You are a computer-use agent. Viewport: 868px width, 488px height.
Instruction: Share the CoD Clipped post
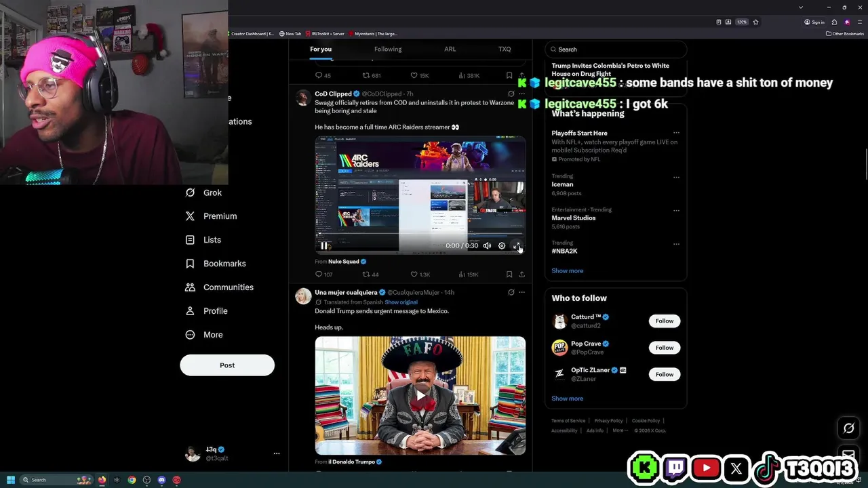coord(521,274)
